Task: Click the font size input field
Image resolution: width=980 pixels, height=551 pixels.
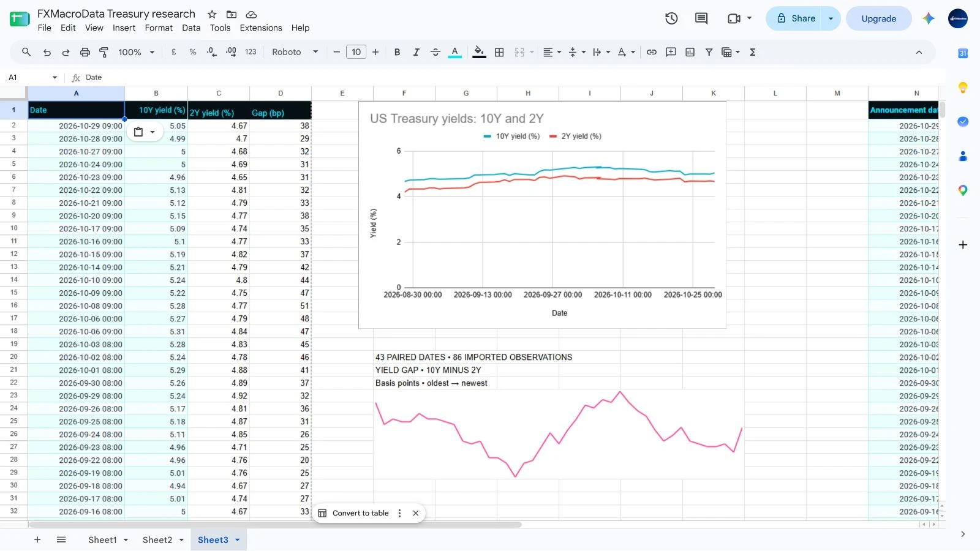Action: click(x=356, y=52)
